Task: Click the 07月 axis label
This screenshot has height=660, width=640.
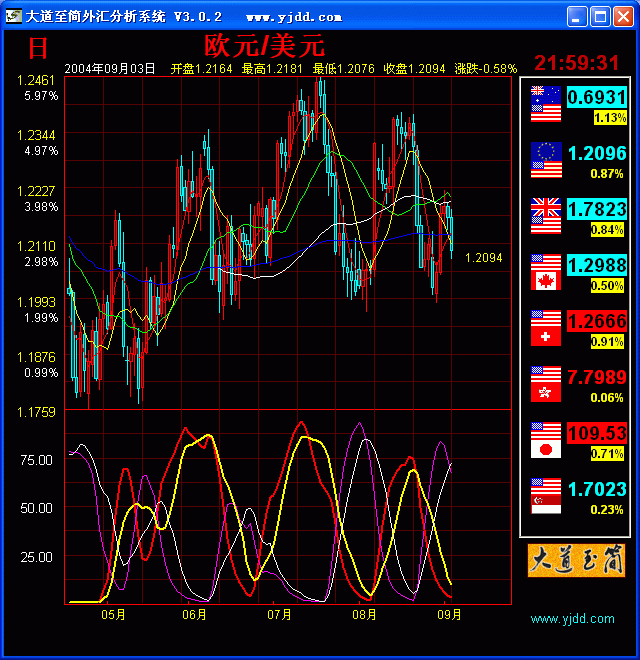Action: pos(279,615)
